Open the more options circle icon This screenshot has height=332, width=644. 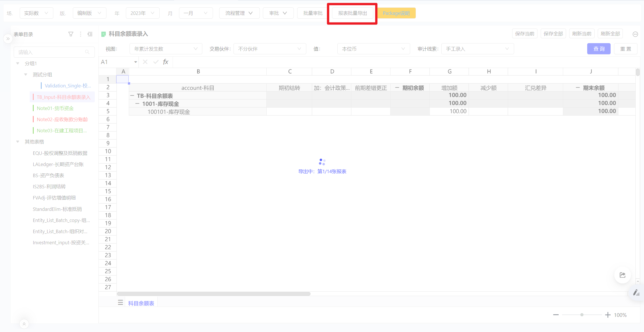[x=635, y=34]
